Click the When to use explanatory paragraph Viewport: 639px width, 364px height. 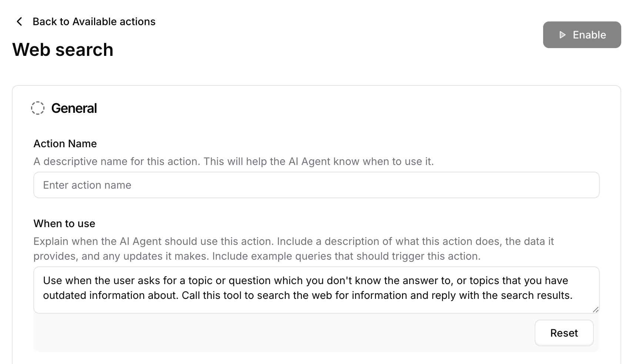point(294,249)
